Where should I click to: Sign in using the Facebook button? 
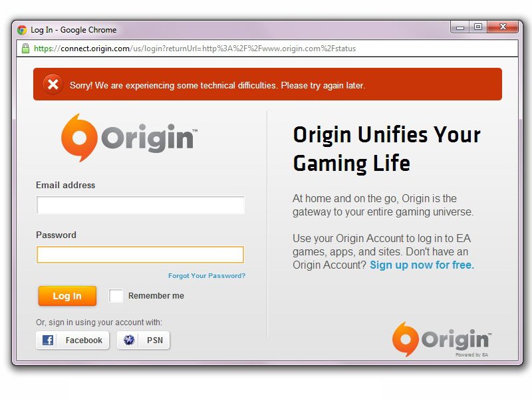click(x=72, y=340)
